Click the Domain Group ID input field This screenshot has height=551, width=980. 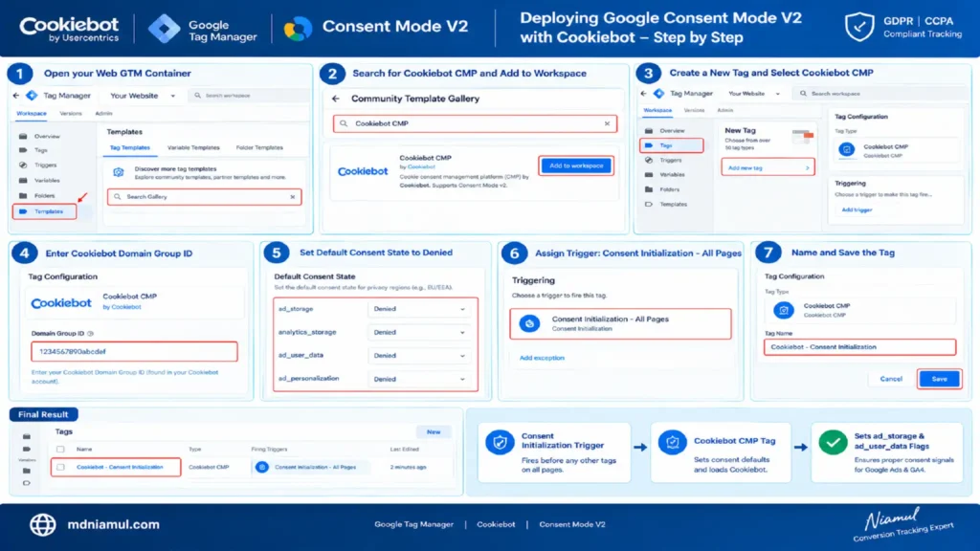(134, 352)
